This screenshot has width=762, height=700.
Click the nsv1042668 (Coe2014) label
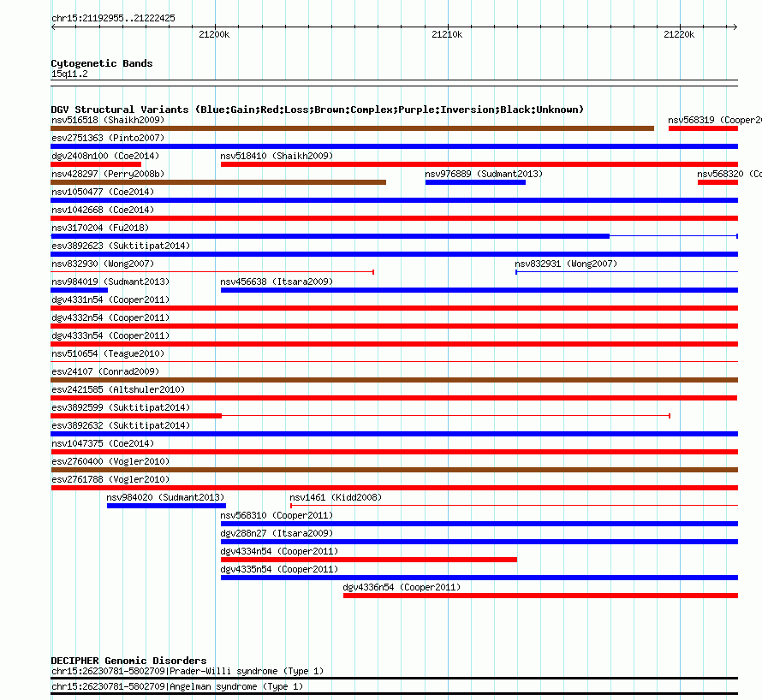pyautogui.click(x=103, y=210)
